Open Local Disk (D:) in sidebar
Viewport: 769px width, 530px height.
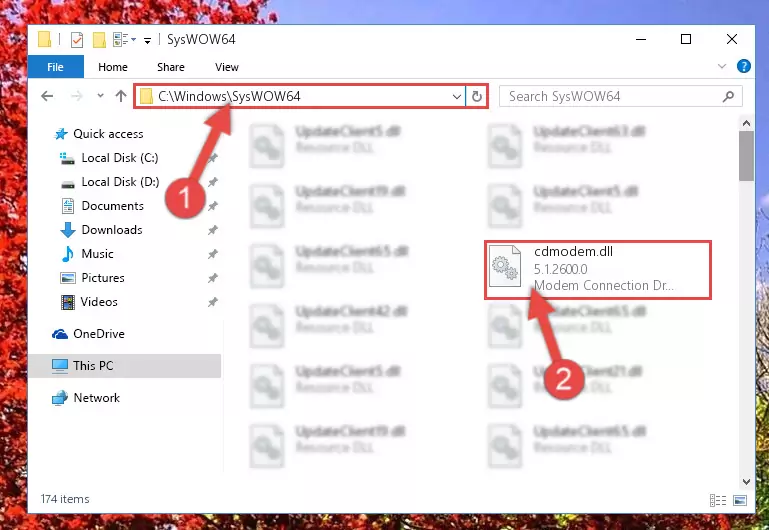120,182
